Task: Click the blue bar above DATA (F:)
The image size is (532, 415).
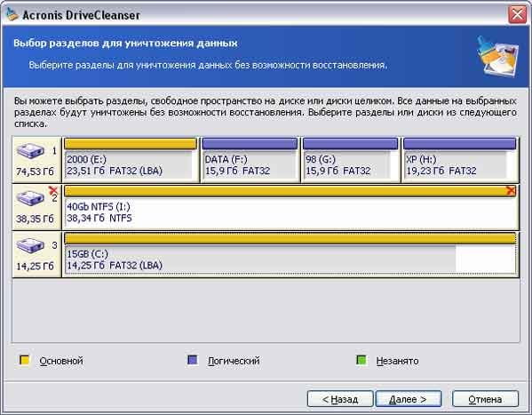Action: 250,144
